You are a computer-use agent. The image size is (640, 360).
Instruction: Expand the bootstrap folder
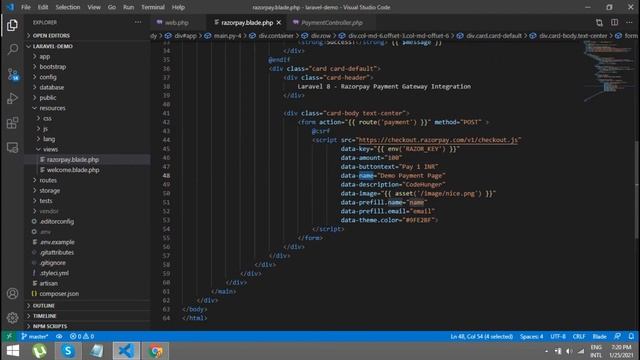pos(52,67)
